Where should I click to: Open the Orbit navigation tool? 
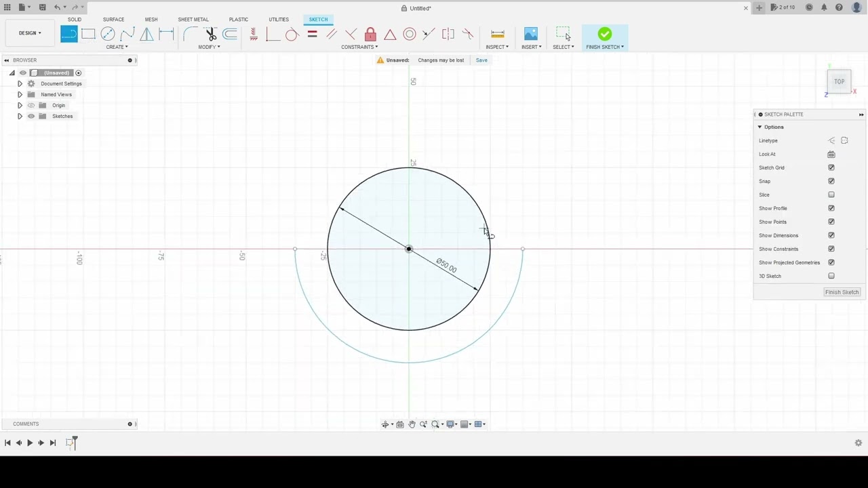[384, 424]
